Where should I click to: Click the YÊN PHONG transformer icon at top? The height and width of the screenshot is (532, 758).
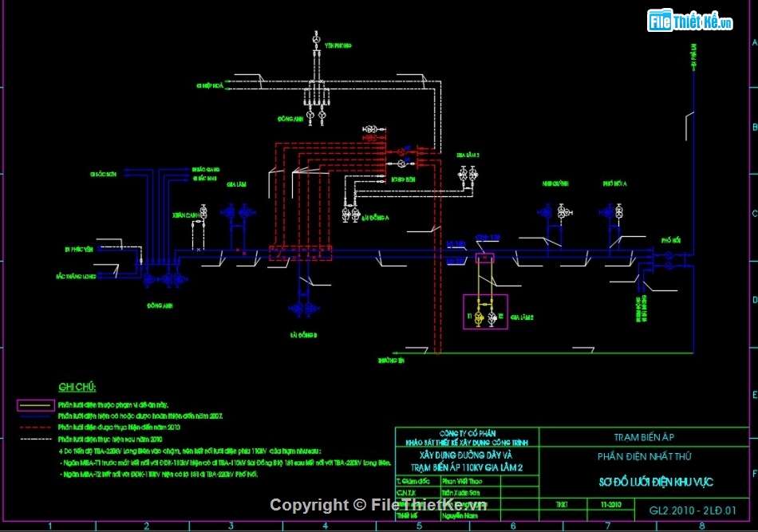pos(316,37)
